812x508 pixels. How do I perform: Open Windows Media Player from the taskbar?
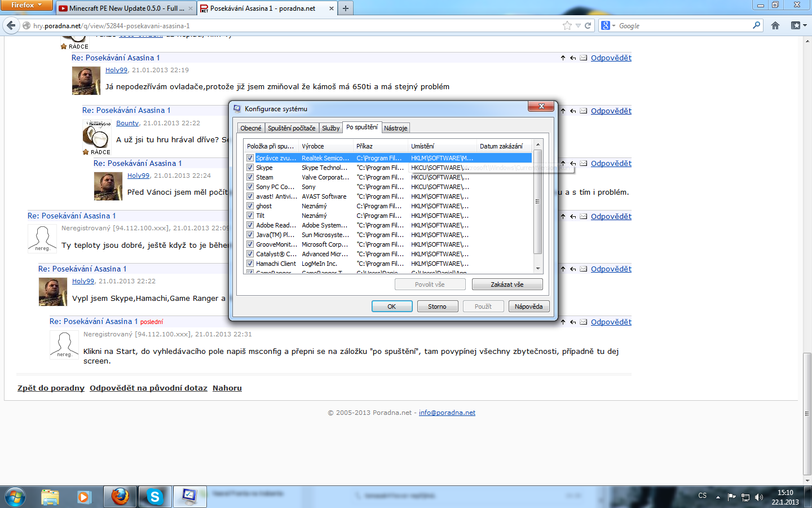(84, 497)
